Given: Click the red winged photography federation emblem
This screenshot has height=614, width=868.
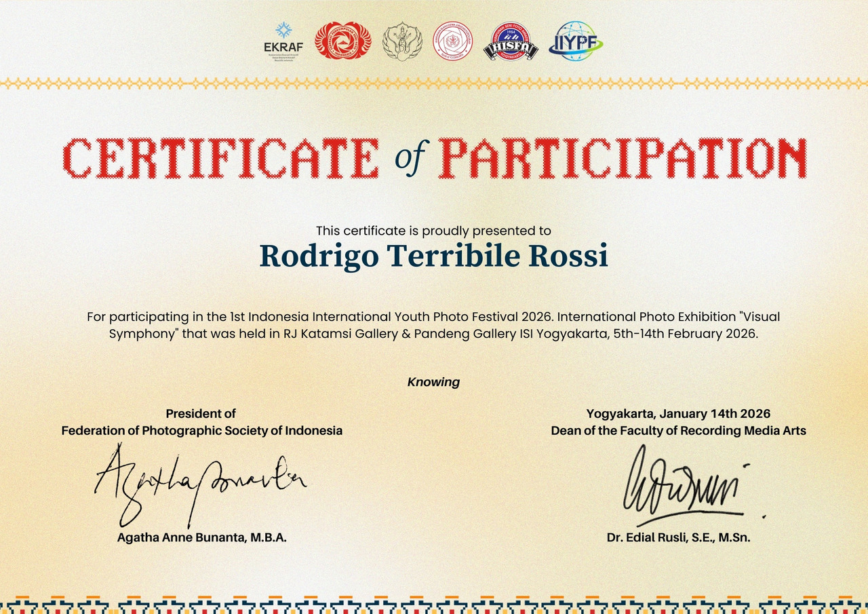Looking at the screenshot, I should (342, 41).
